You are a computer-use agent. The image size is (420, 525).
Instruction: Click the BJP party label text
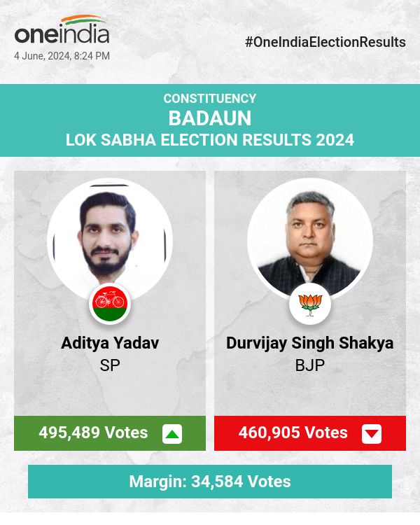tap(310, 365)
